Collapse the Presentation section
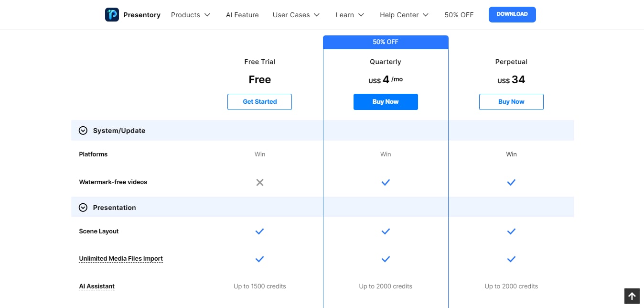 pyautogui.click(x=83, y=208)
